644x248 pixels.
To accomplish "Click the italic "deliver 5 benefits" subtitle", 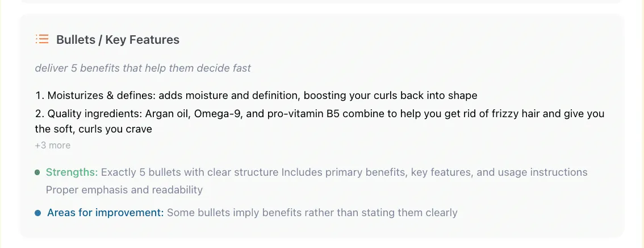I will [143, 68].
